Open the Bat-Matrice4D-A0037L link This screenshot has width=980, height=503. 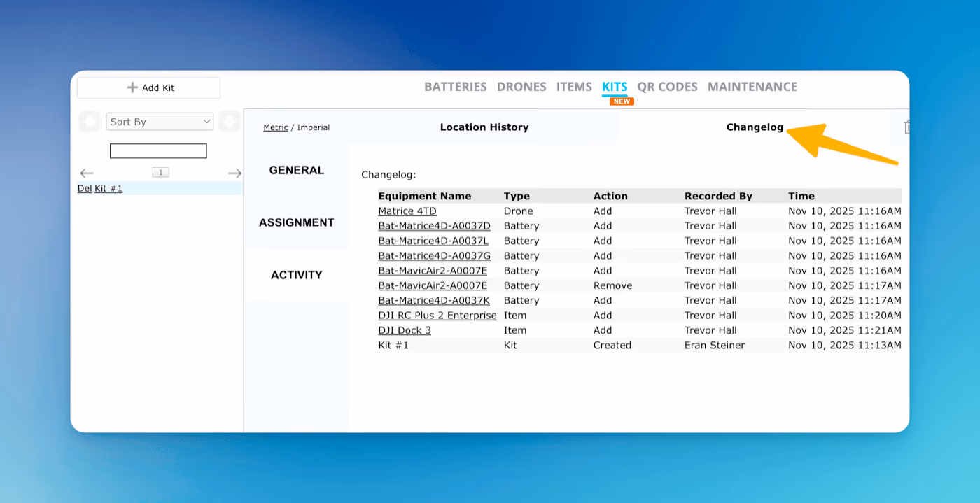[434, 241]
